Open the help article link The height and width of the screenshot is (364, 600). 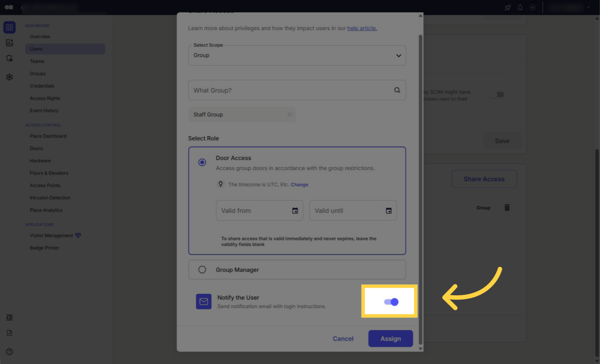pyautogui.click(x=362, y=28)
